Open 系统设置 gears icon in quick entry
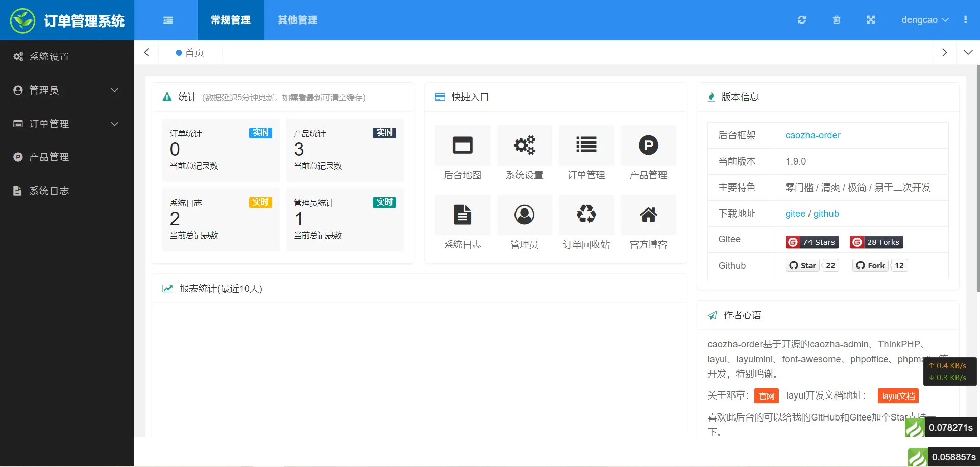This screenshot has height=467, width=980. pyautogui.click(x=524, y=146)
